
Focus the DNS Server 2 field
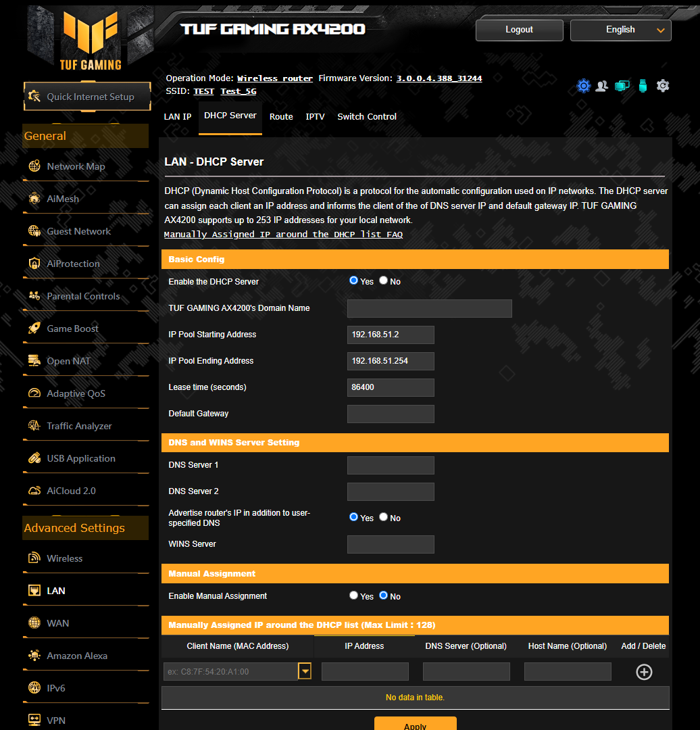391,491
